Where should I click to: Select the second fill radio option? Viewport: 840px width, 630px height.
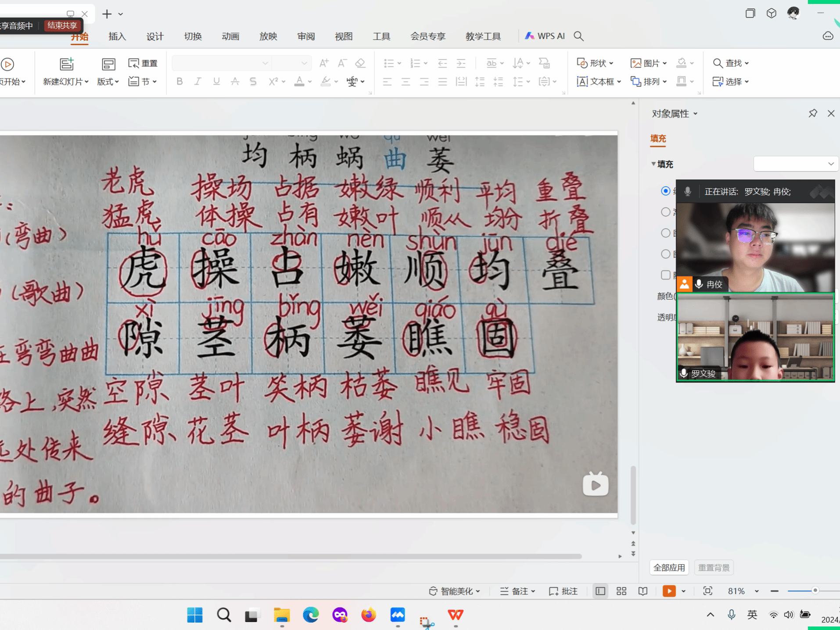point(665,212)
